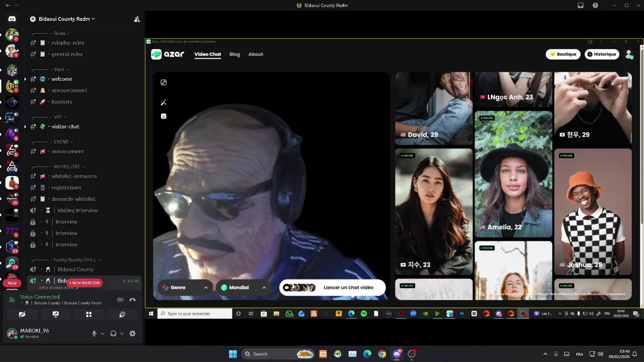
Task: Toggle noise suppression waveform icon
Action: (120, 300)
